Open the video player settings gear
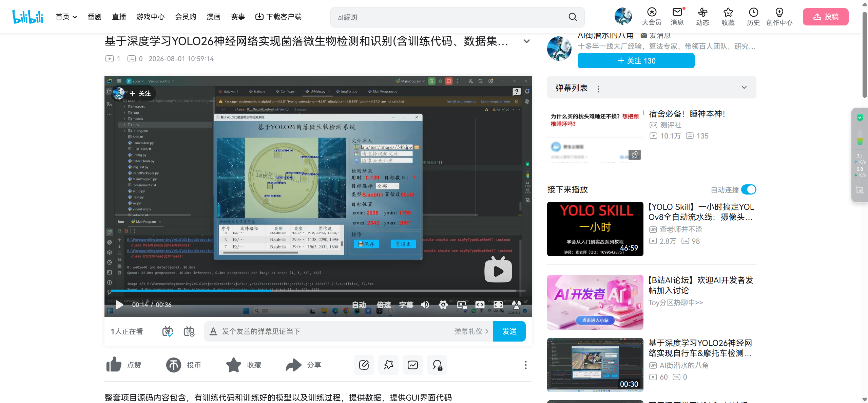Screen dimensions: 868x403 pos(443,305)
